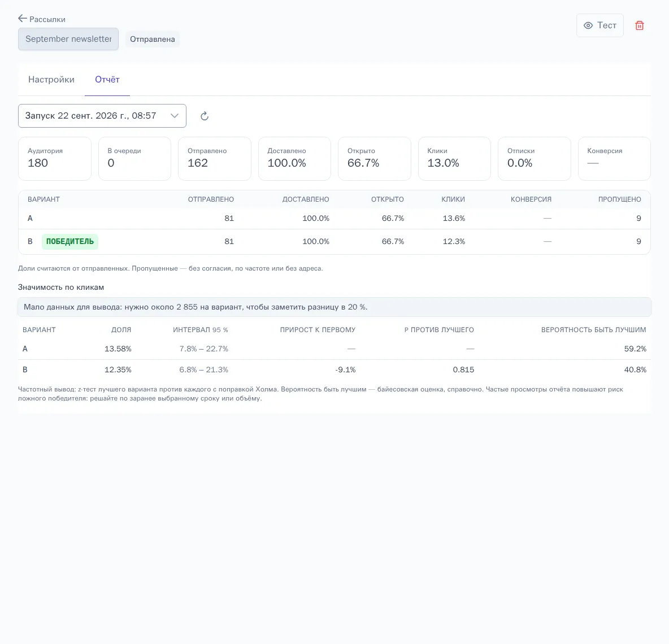Viewport: 669px width, 644px height.
Task: Select the Отчёт tab
Action: (x=107, y=79)
